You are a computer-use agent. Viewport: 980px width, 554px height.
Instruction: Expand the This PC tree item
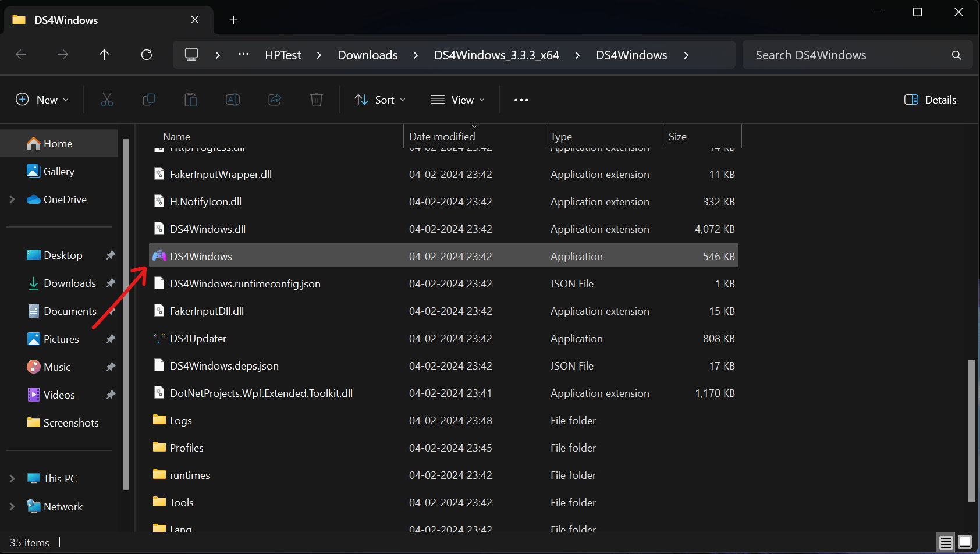(12, 478)
